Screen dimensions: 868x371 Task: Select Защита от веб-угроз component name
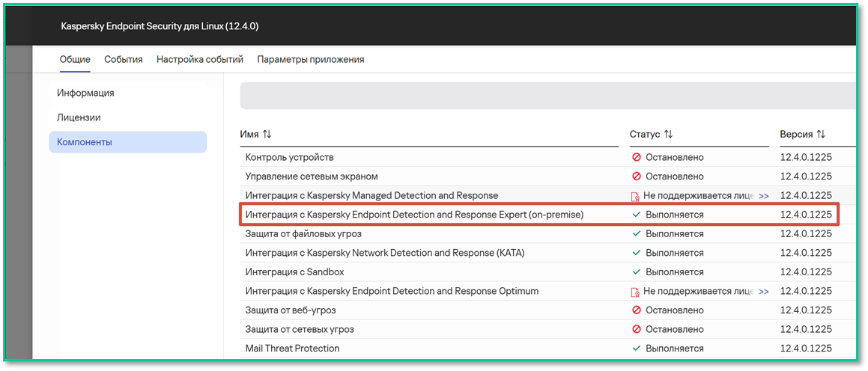tap(291, 310)
